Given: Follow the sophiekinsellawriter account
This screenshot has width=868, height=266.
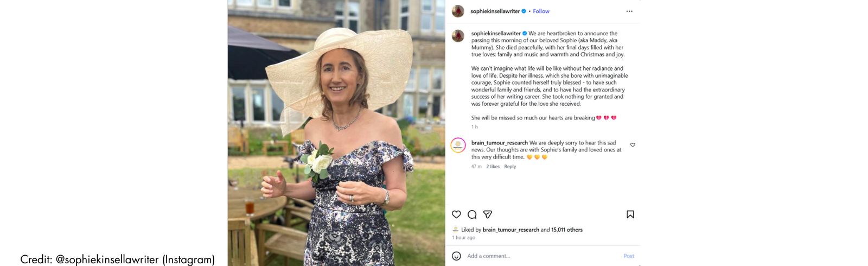Looking at the screenshot, I should click(541, 11).
